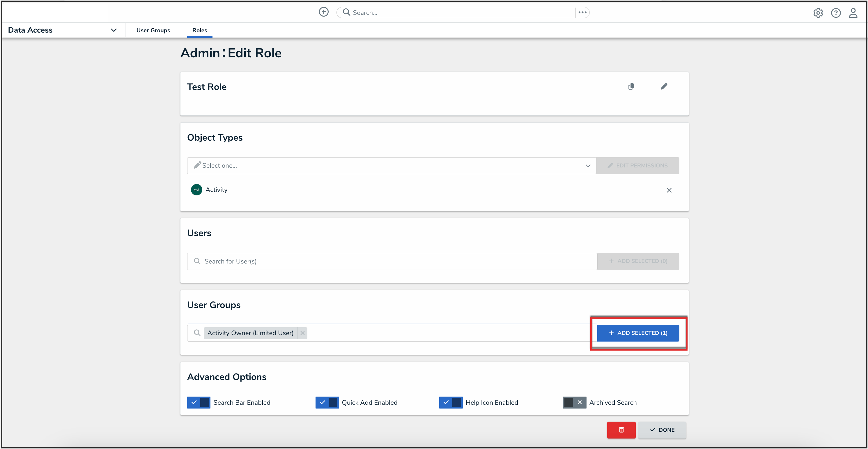Click the red trash delete button
This screenshot has width=868, height=449.
point(621,430)
